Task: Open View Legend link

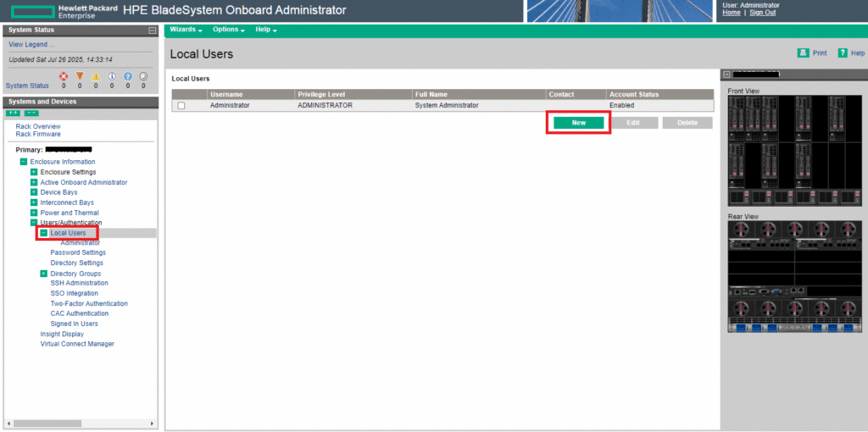Action: tap(31, 44)
